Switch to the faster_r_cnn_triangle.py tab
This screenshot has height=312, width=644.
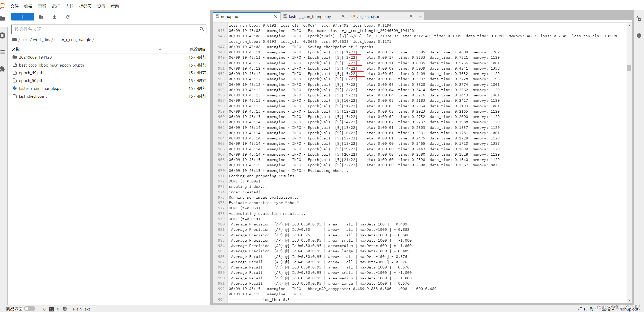[x=309, y=16]
